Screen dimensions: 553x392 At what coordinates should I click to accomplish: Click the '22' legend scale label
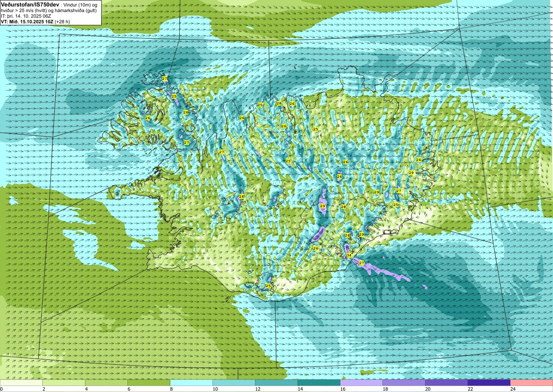(470, 389)
